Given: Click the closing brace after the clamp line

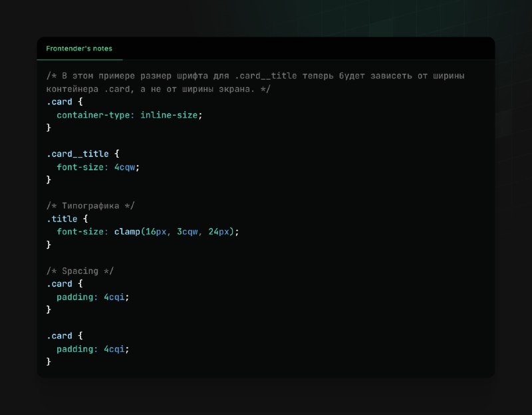Looking at the screenshot, I should click(x=49, y=245).
